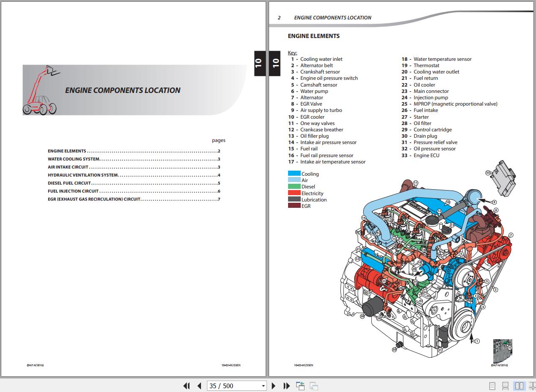Switch to single page view
Image resolution: width=536 pixels, height=392 pixels.
pyautogui.click(x=492, y=386)
